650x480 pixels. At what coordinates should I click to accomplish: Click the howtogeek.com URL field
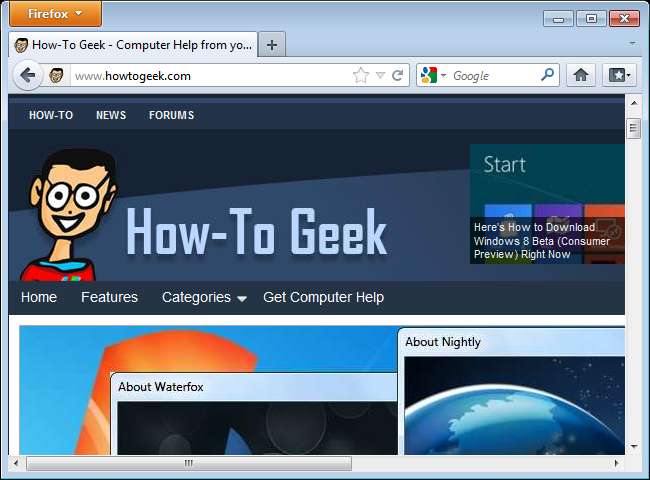pos(211,76)
